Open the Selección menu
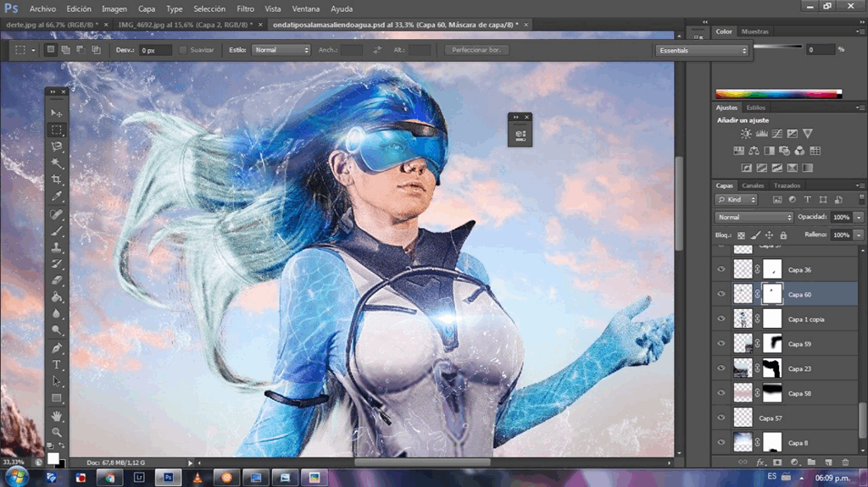This screenshot has width=868, height=487. click(x=209, y=8)
